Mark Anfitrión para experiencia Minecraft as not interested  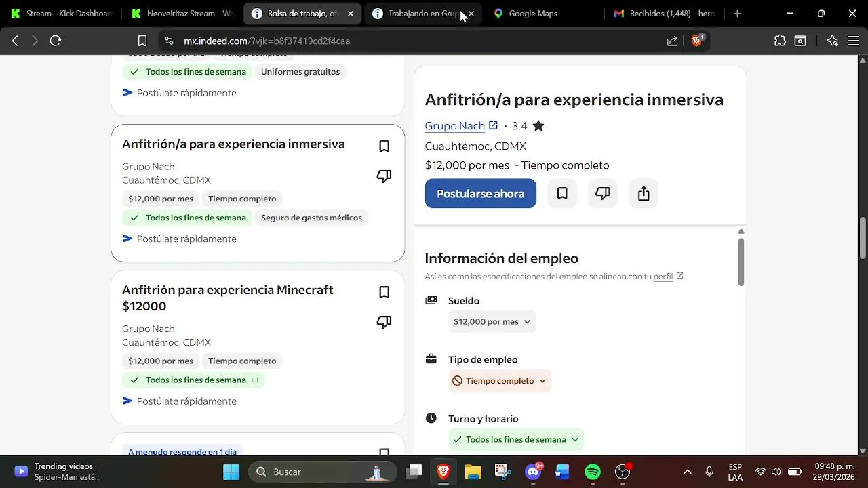point(384,322)
